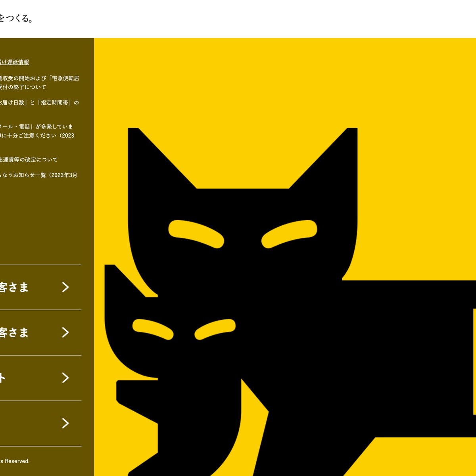Viewport: 476px width, 476px height.
Task: Select the first 客さま menu label
Action: tap(14, 287)
